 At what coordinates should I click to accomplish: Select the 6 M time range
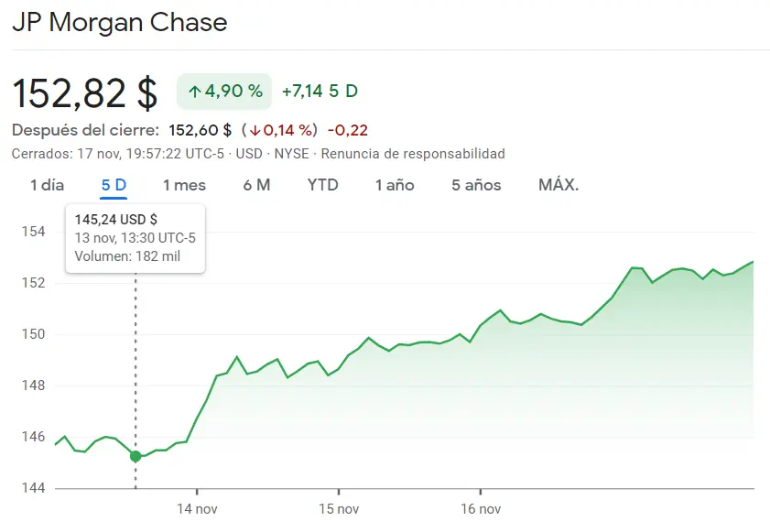(258, 185)
